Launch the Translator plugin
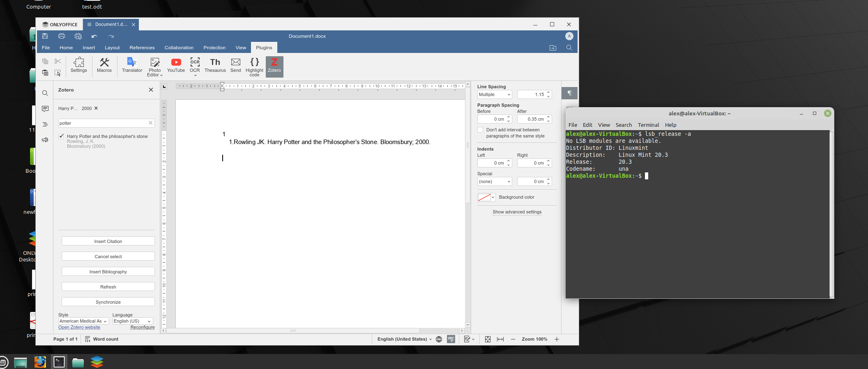This screenshot has height=369, width=868. pyautogui.click(x=132, y=65)
